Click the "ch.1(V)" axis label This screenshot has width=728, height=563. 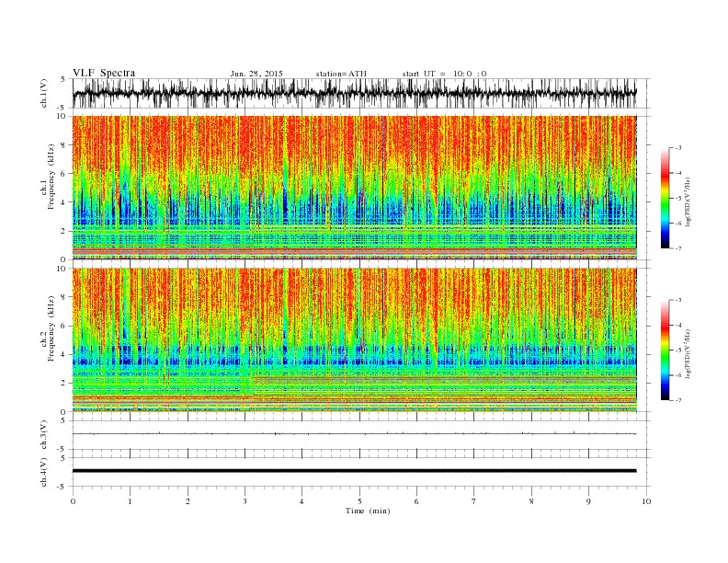44,93
